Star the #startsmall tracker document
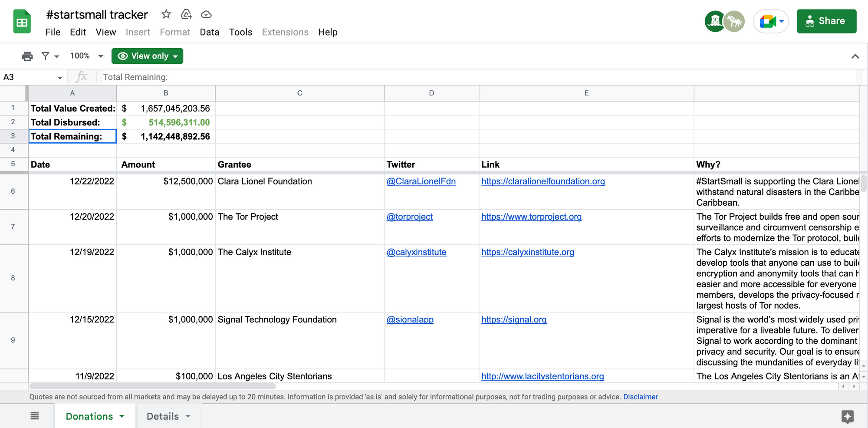Image resolution: width=868 pixels, height=428 pixels. click(166, 14)
